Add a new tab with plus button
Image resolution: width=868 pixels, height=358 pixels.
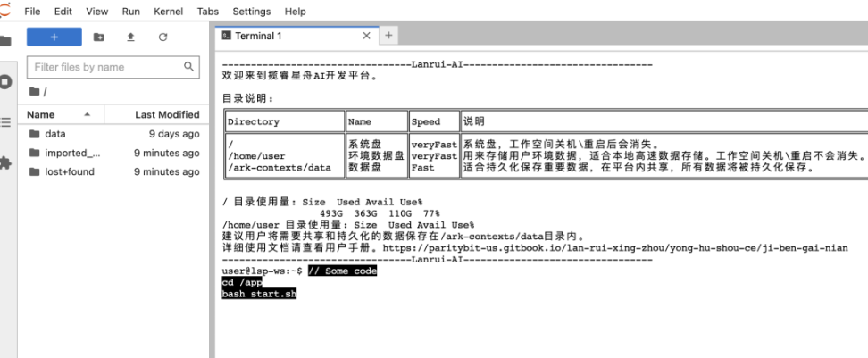pyautogui.click(x=388, y=36)
